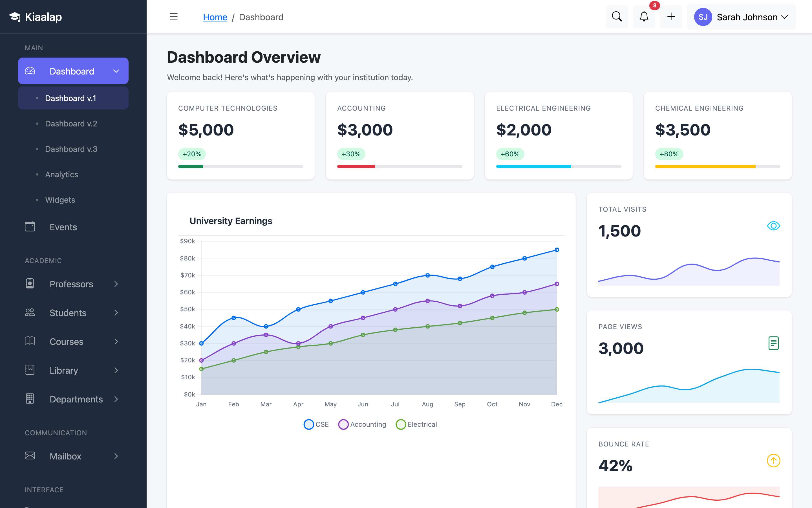The image size is (812, 508).
Task: Toggle the hamburger sidebar menu
Action: coord(173,16)
